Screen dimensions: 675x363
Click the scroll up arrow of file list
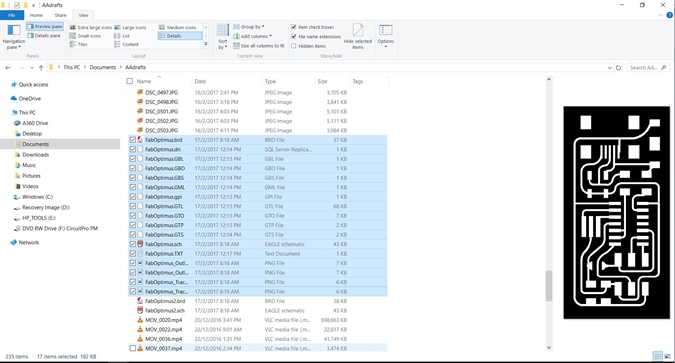pyautogui.click(x=549, y=79)
